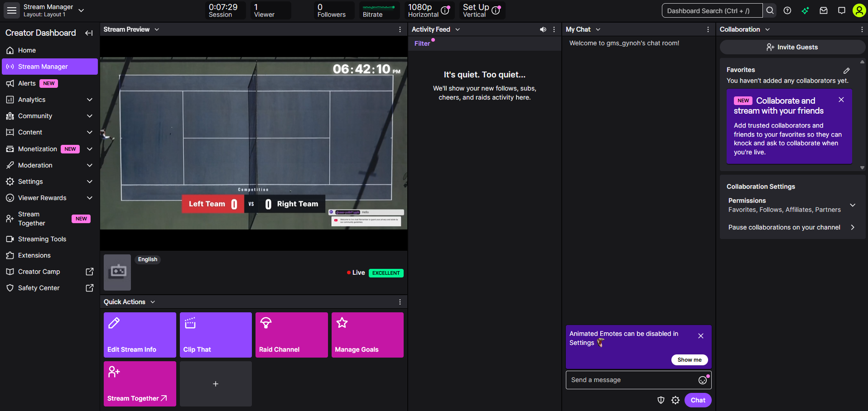Expand Permissions collaboration setting
Image resolution: width=868 pixels, height=411 pixels.
853,205
